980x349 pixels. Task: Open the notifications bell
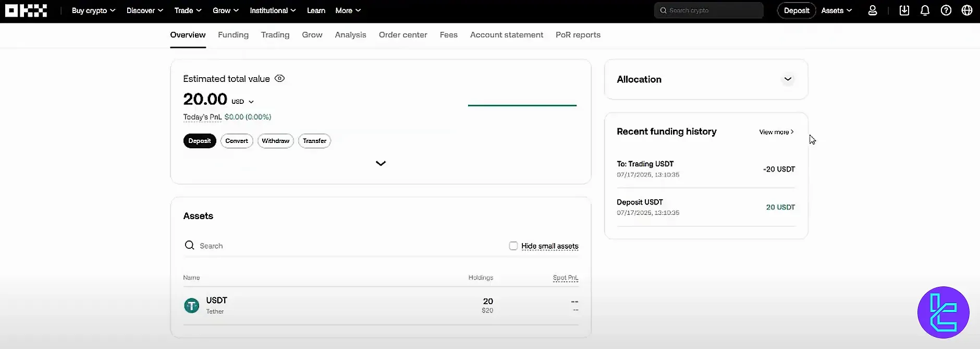pos(925,10)
